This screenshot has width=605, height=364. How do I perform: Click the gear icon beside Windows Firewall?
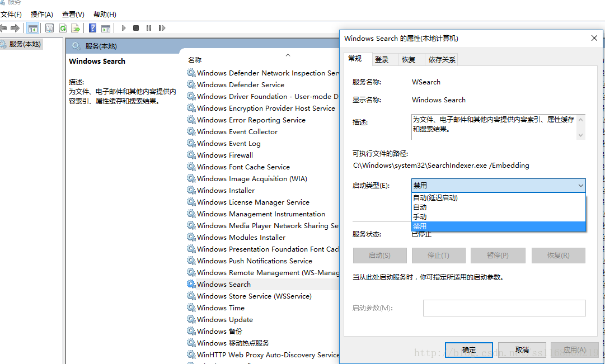click(x=191, y=155)
